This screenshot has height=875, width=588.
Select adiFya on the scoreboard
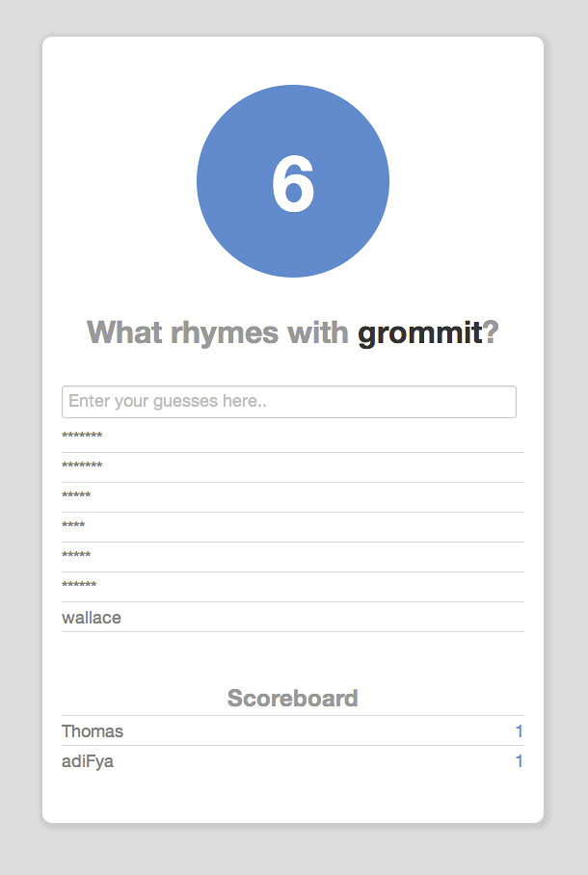click(87, 760)
